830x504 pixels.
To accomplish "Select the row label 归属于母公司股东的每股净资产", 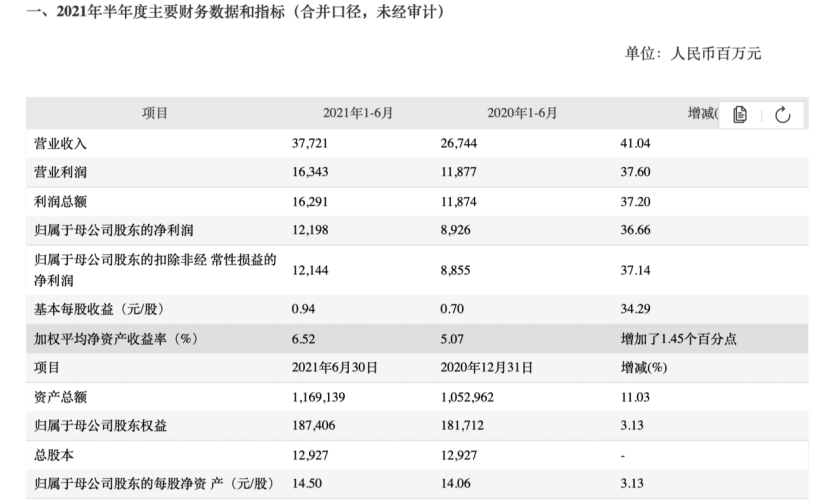I will pyautogui.click(x=155, y=484).
